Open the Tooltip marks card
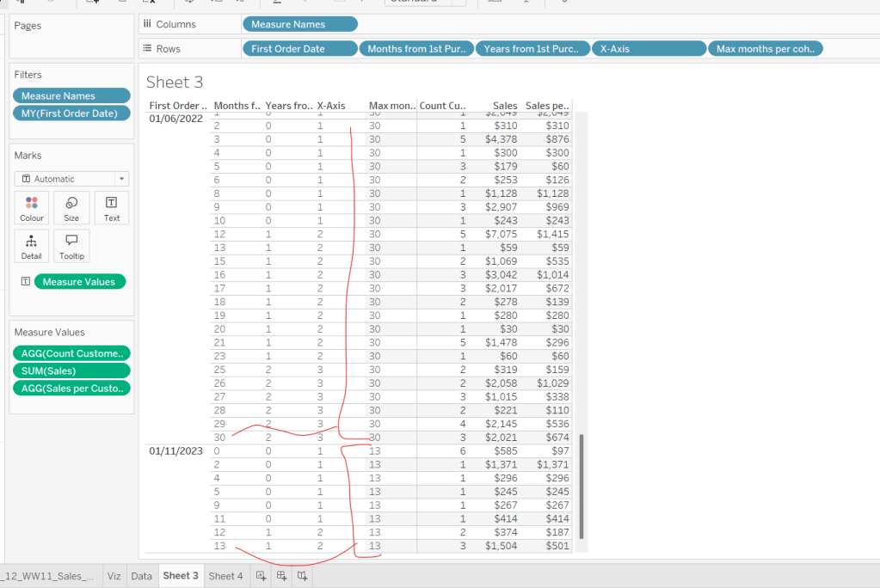This screenshot has height=588, width=880. point(71,246)
